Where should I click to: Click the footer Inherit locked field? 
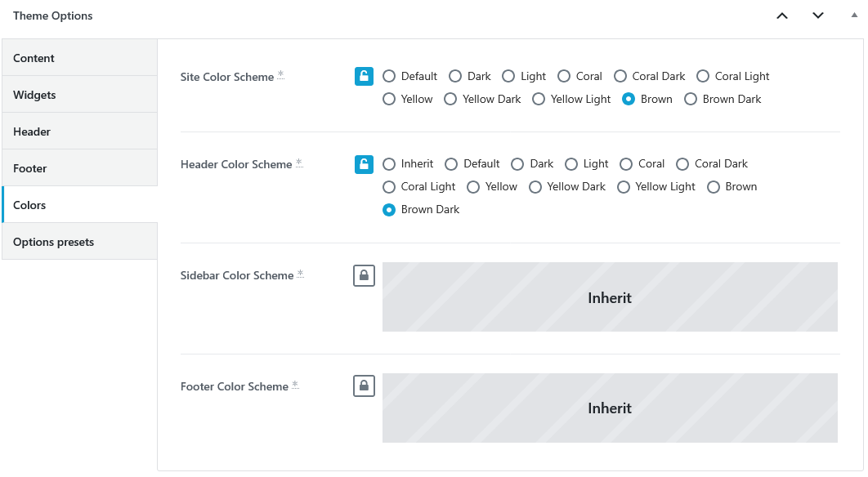[610, 408]
